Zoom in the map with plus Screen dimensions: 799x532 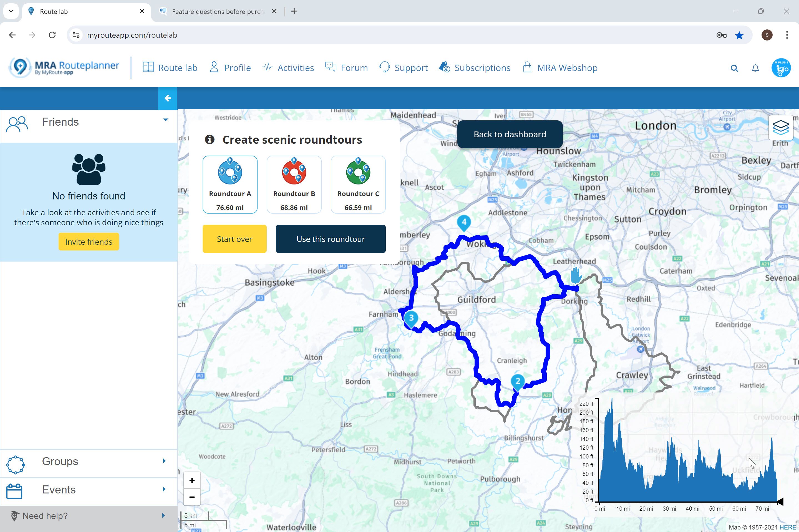point(192,480)
